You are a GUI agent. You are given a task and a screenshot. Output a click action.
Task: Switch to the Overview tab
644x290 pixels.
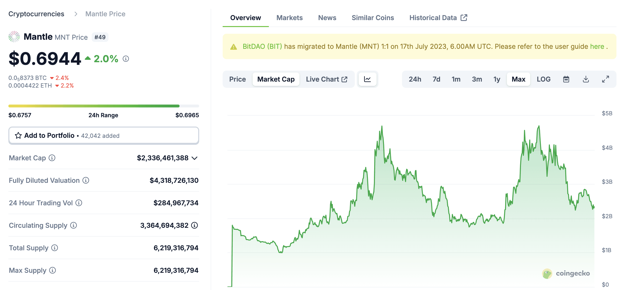[245, 18]
